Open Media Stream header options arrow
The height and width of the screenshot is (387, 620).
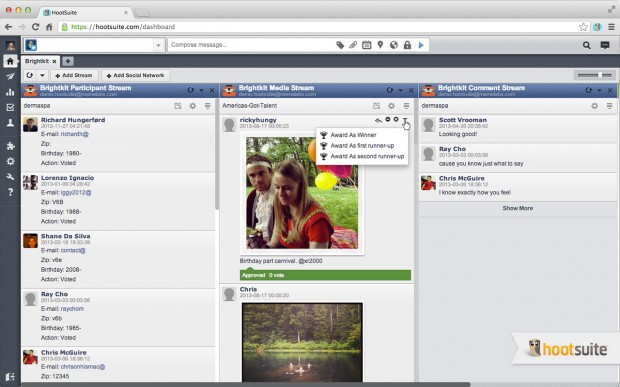(401, 91)
